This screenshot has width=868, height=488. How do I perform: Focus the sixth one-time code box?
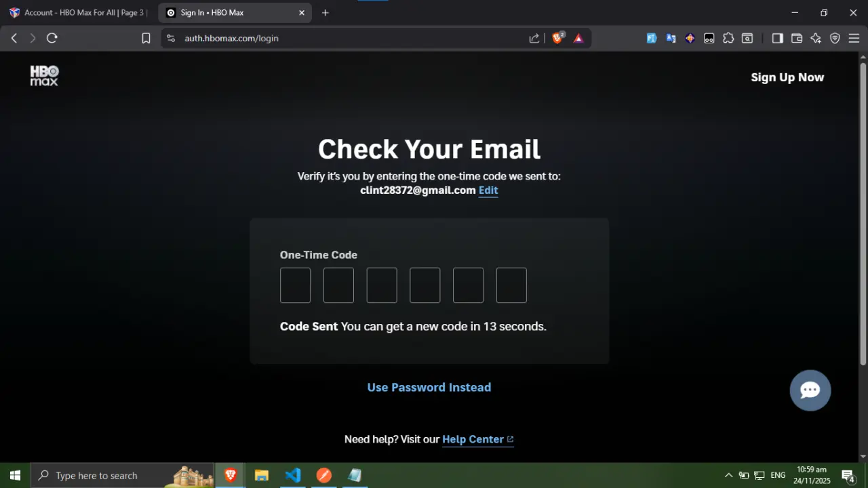tap(511, 285)
